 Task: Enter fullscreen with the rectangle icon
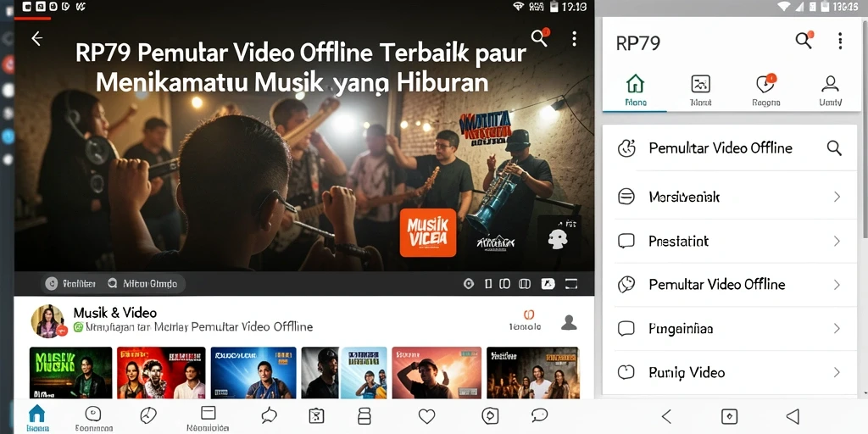pos(570,284)
